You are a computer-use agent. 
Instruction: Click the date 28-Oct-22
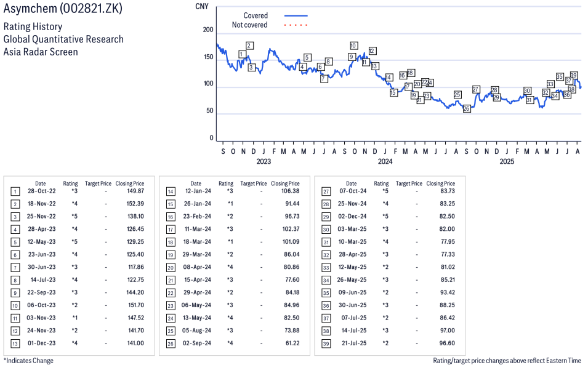[x=42, y=191]
